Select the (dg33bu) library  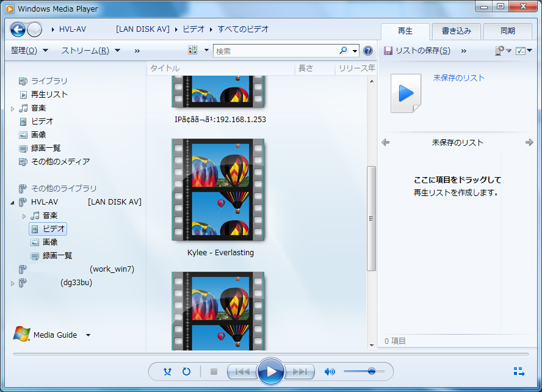click(x=76, y=283)
